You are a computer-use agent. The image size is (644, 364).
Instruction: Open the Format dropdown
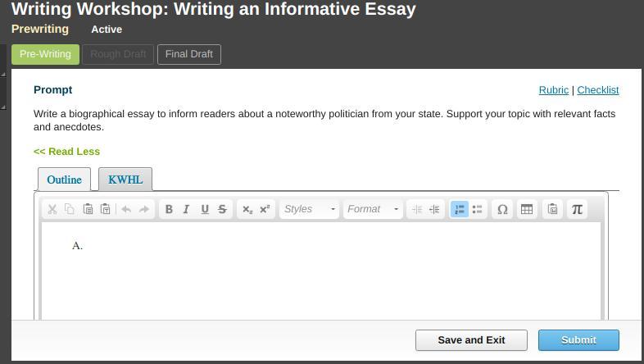coord(373,209)
